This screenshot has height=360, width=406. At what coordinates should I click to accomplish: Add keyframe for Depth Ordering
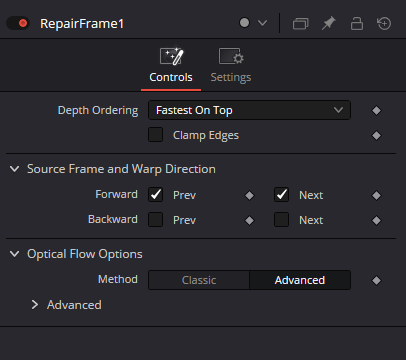[376, 110]
